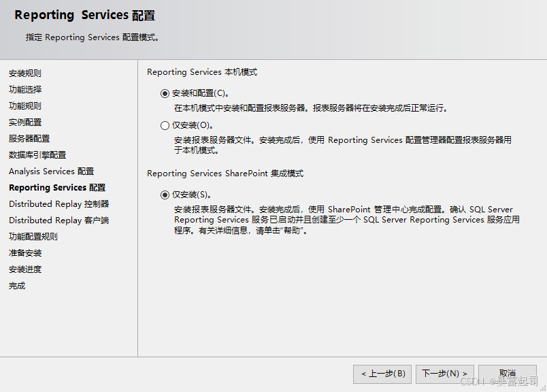Select the 安装和配置(C) native mode radio button
The height and width of the screenshot is (392, 547).
coord(165,93)
